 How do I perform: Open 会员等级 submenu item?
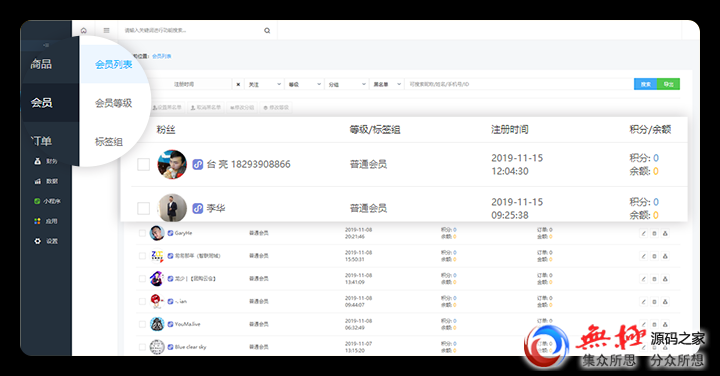coord(113,103)
